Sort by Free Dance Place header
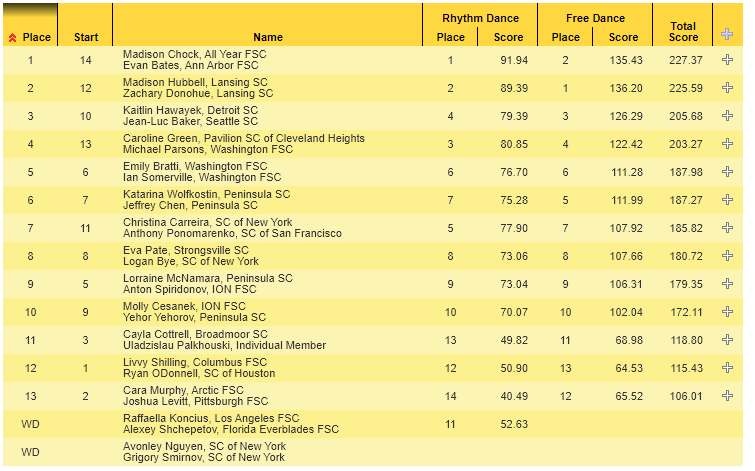755x471 pixels. (x=565, y=37)
